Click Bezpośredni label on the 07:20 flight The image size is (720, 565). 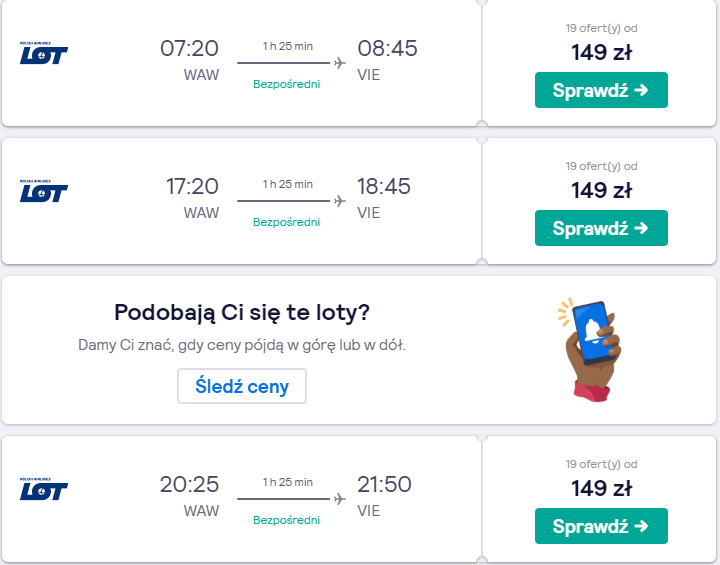(x=287, y=84)
